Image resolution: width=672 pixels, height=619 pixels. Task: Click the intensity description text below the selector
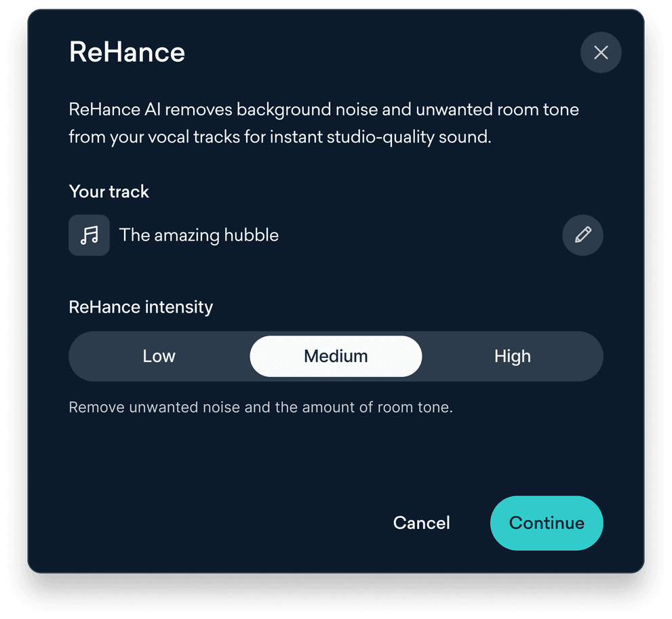260,407
